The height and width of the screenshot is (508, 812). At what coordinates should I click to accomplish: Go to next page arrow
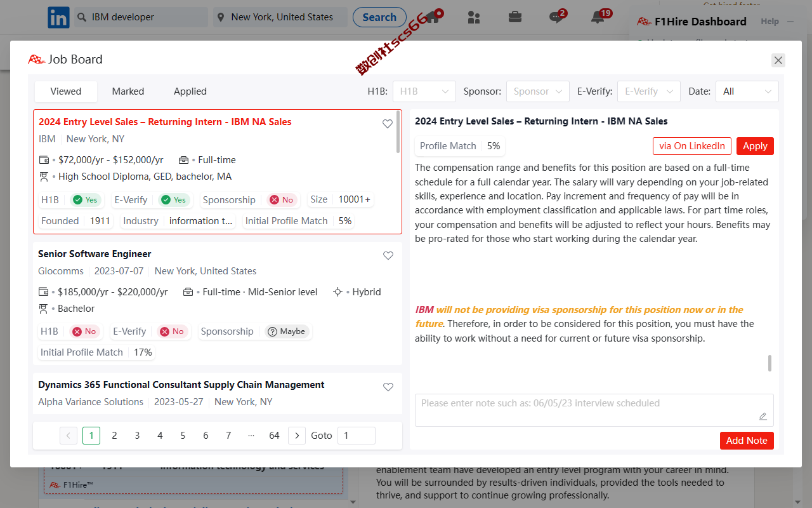(297, 436)
